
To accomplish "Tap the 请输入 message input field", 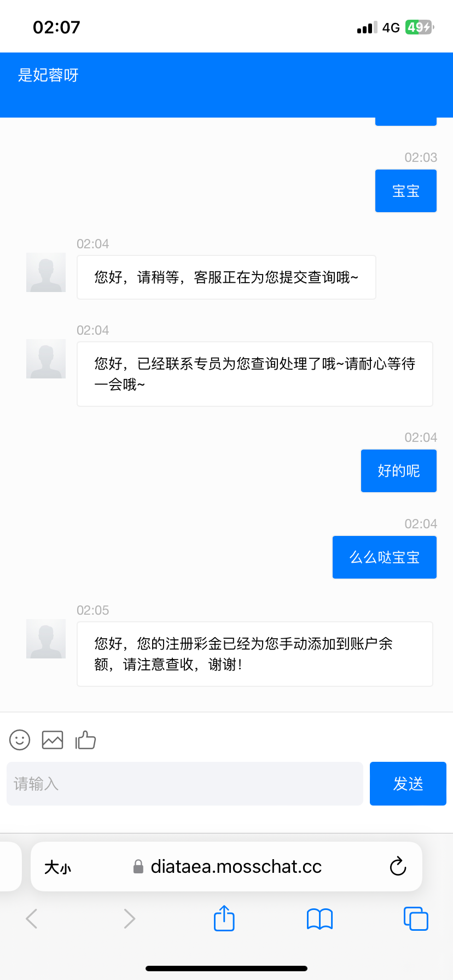I will (x=185, y=784).
